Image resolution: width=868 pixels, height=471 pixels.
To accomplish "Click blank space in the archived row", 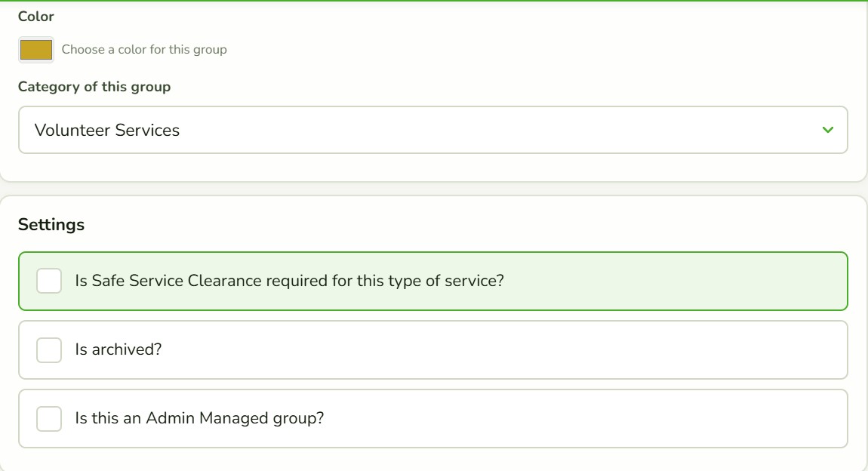I will click(498, 349).
